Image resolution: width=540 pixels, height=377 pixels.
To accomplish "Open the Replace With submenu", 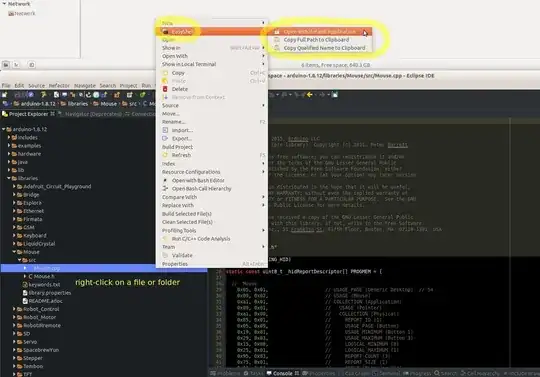I will [212, 205].
